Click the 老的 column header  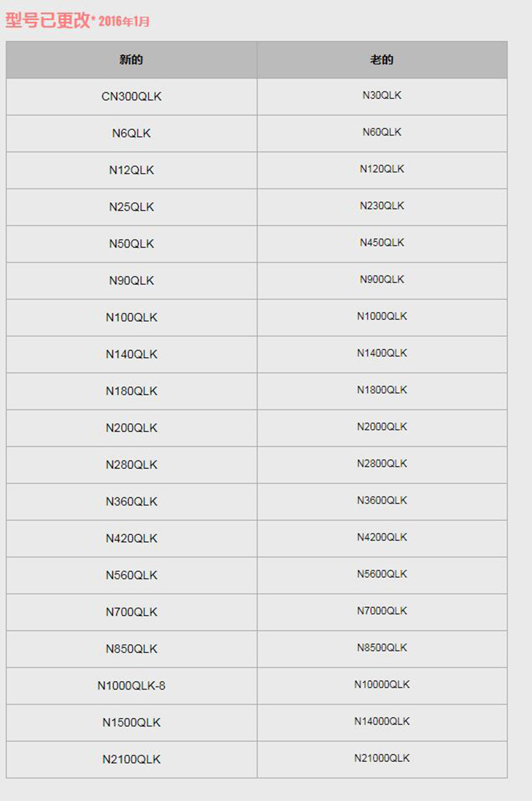click(382, 60)
